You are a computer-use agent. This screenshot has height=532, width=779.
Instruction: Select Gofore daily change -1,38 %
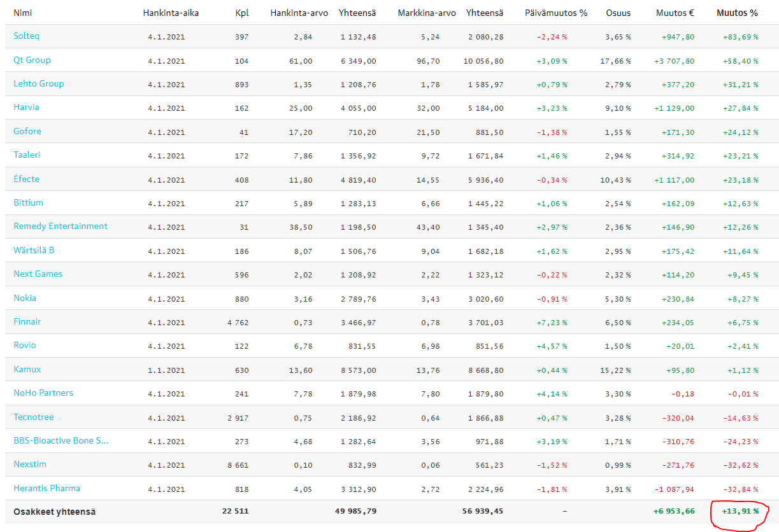pos(552,132)
